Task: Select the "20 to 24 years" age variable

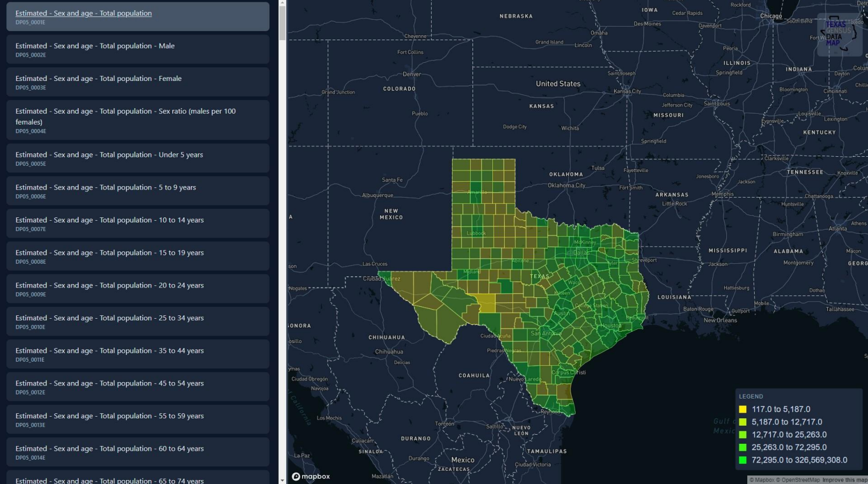Action: [138, 288]
